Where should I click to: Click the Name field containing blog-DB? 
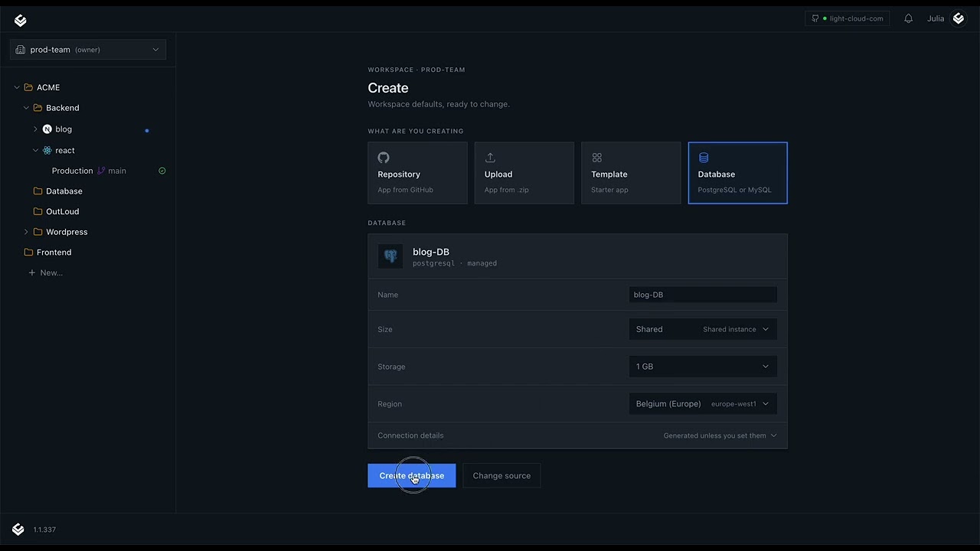(x=703, y=295)
